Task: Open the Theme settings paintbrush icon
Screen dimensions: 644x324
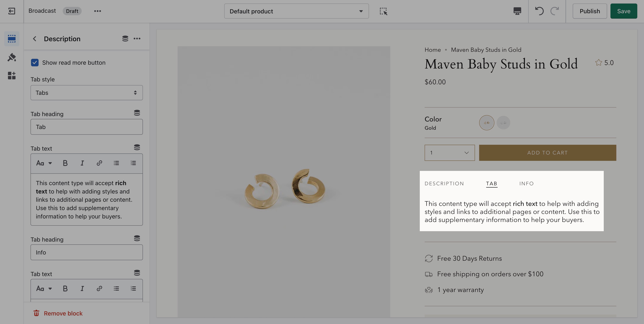Action: pos(12,57)
